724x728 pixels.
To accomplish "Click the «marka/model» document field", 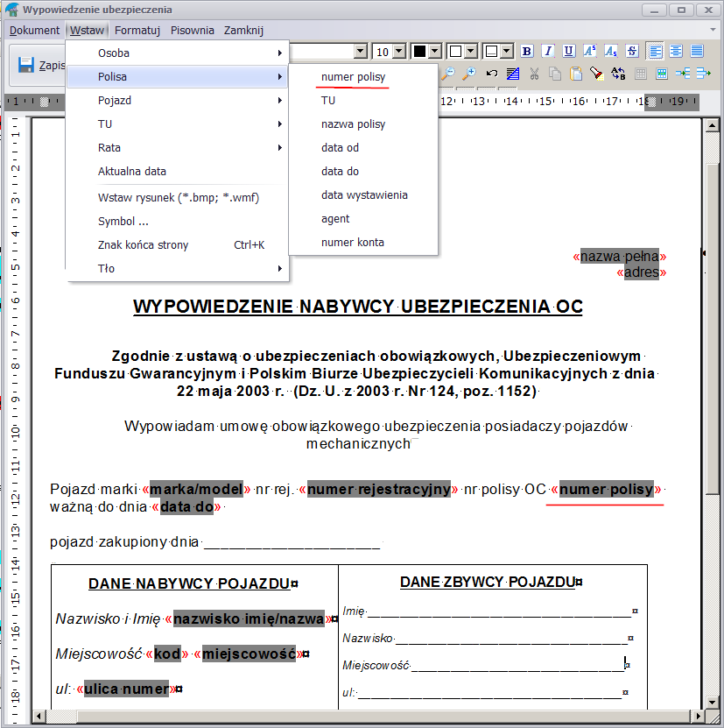I will click(x=196, y=489).
